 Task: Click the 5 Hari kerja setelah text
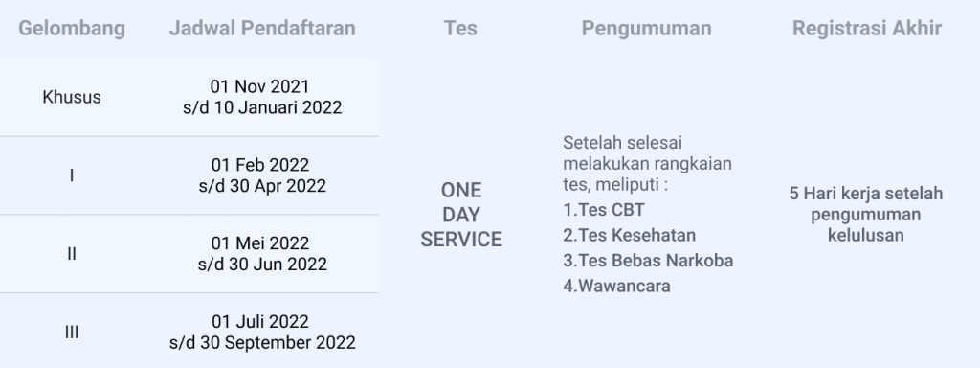coord(865,194)
